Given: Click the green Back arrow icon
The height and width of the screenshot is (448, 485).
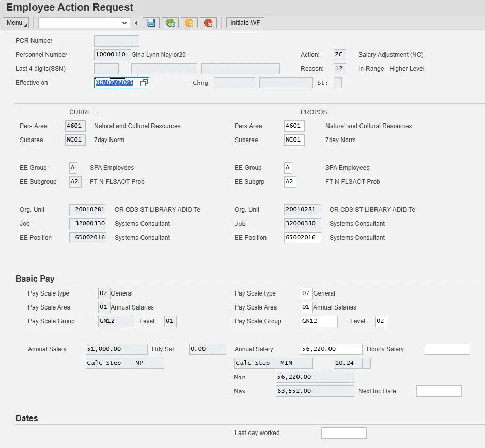Looking at the screenshot, I should tap(170, 23).
